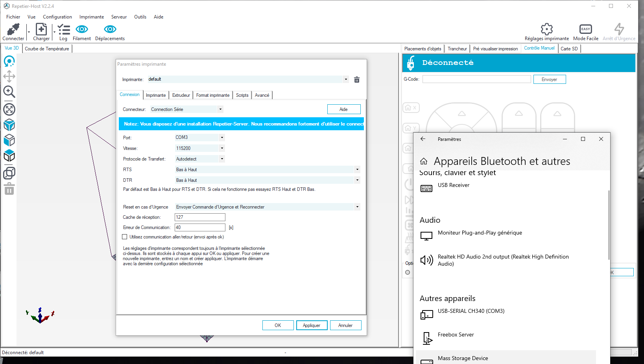
Task: Open the Fichier menu
Action: (x=13, y=17)
